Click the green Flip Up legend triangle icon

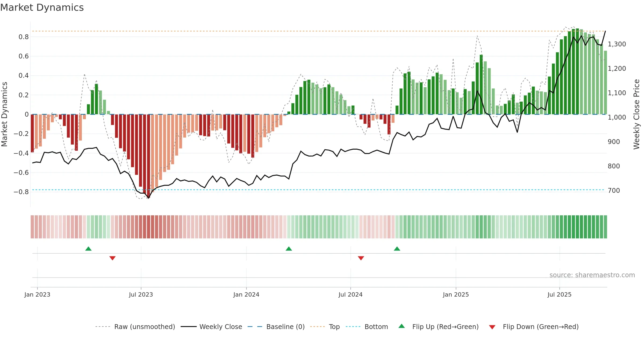click(402, 326)
